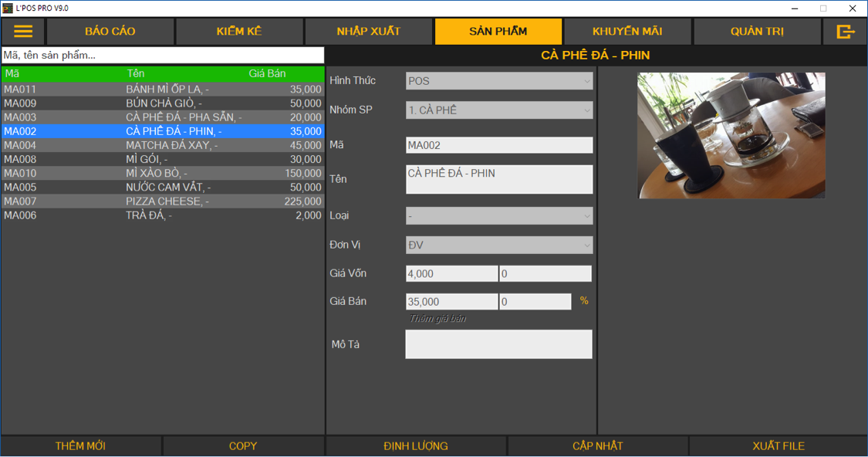Click the percent symbol next to Giá Bán
The image size is (868, 457).
[584, 301]
